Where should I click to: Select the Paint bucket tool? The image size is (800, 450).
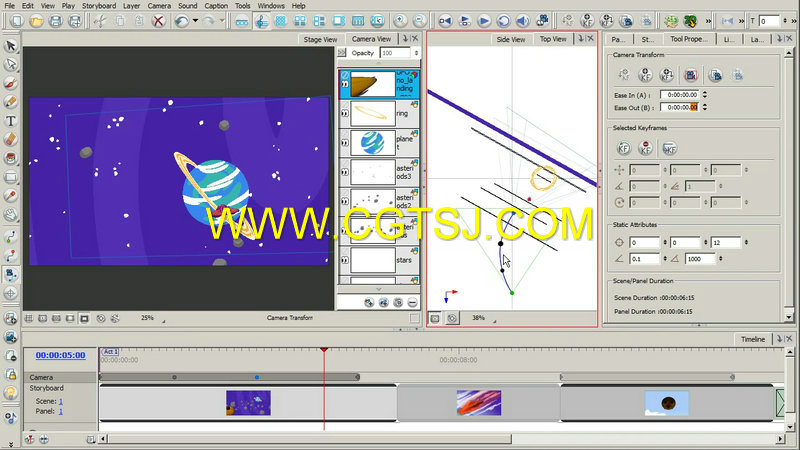click(x=11, y=158)
